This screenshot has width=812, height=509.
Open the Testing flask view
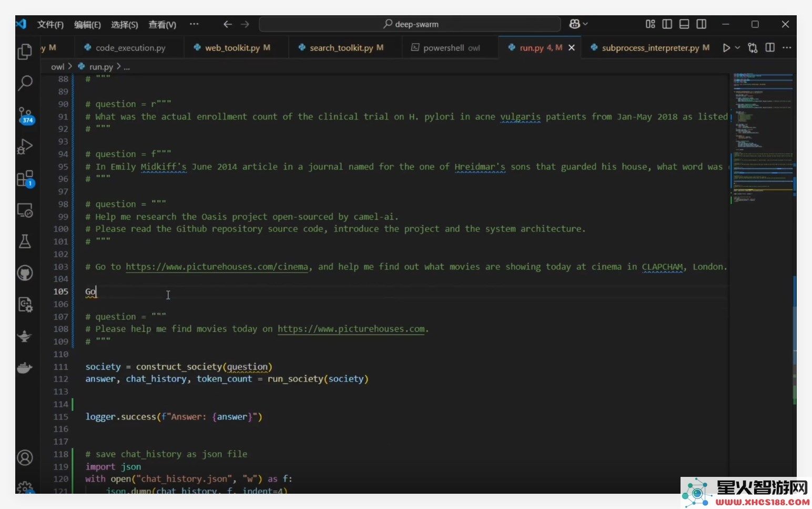(25, 242)
